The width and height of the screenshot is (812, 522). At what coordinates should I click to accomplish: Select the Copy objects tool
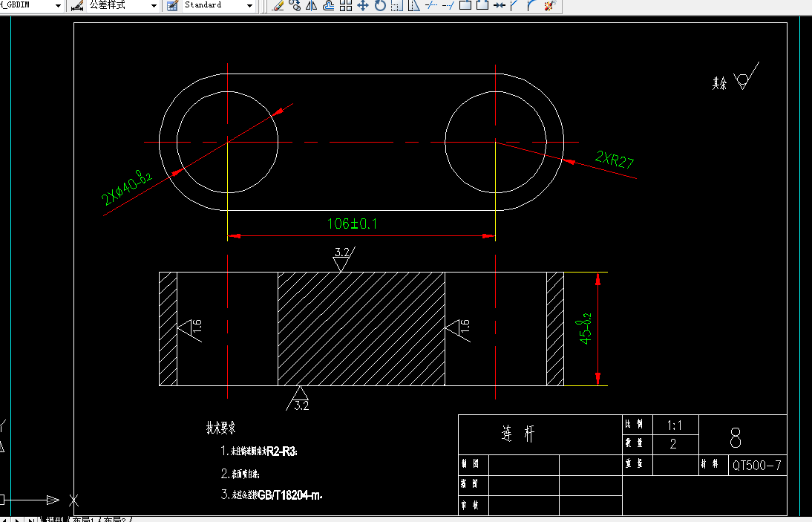[x=295, y=6]
